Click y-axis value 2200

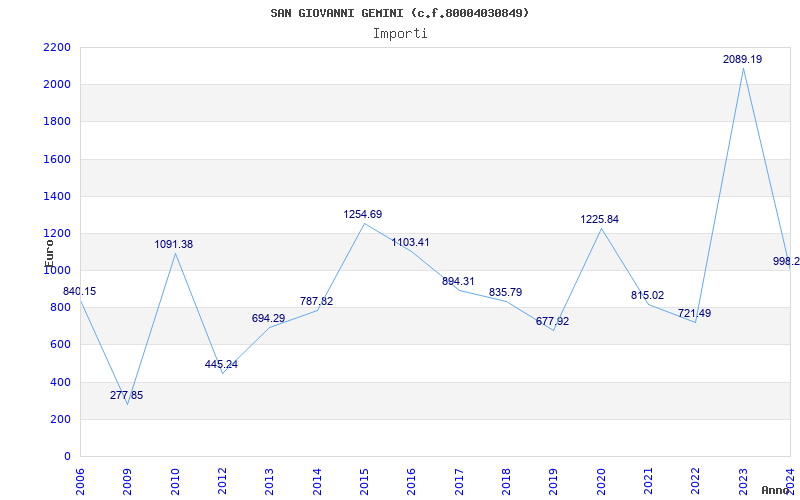[57, 47]
